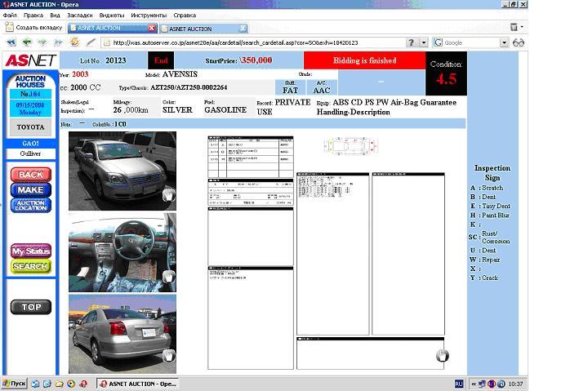Viewport: 588px width, 391px height.
Task: Open the Виджеты menu
Action: [111, 16]
